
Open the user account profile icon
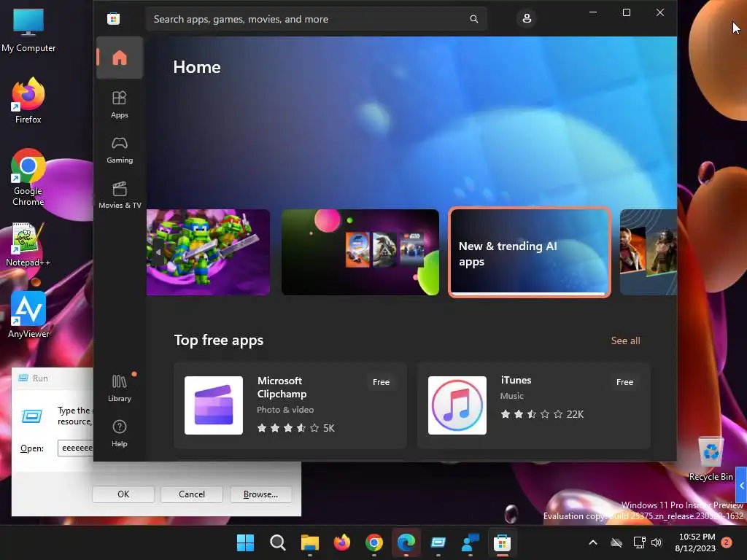click(x=527, y=18)
